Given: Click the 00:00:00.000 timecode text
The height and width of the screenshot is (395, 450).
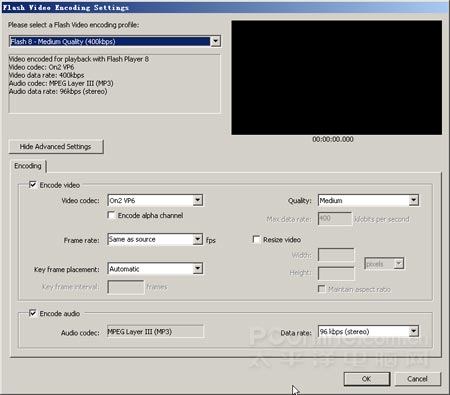Looking at the screenshot, I should [x=333, y=139].
